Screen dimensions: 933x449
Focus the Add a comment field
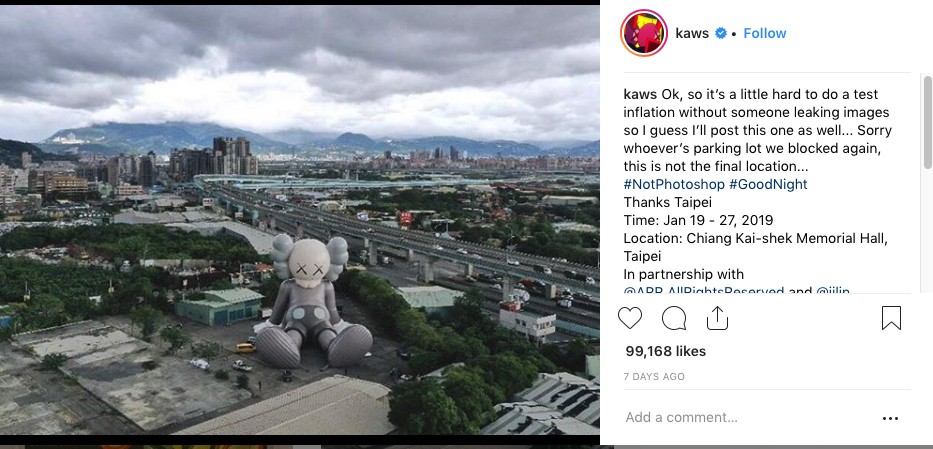747,417
